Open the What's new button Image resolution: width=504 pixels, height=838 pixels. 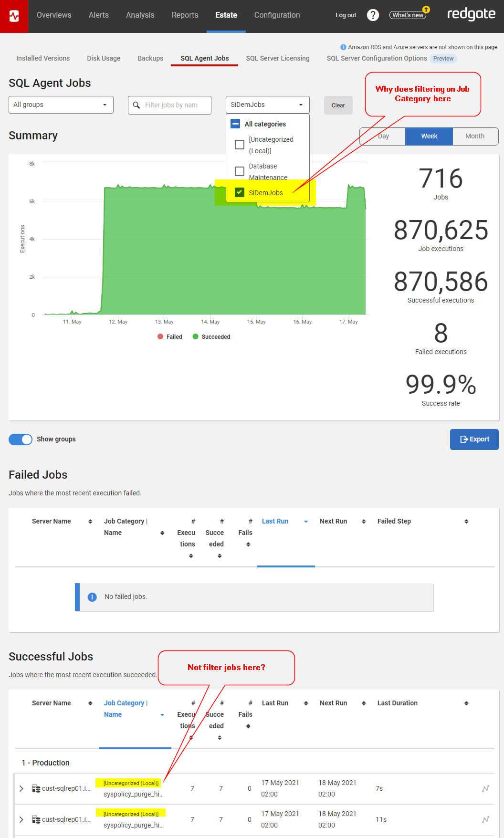point(408,15)
